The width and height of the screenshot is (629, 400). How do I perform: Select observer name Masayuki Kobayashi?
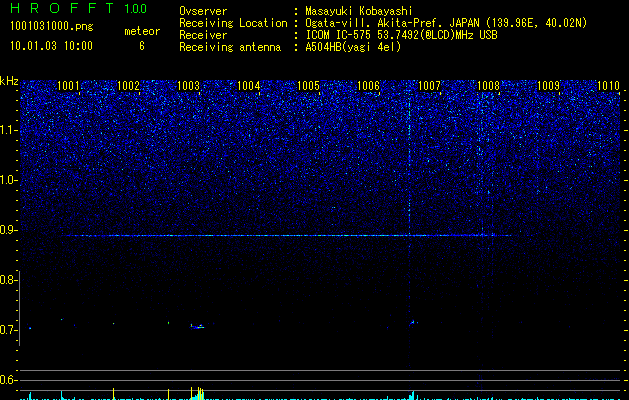point(359,11)
